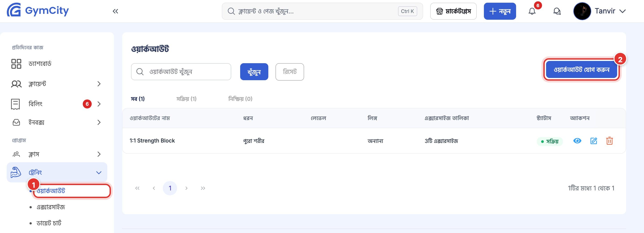Click the blue খুঁজুন button
This screenshot has width=644, height=233.
254,72
